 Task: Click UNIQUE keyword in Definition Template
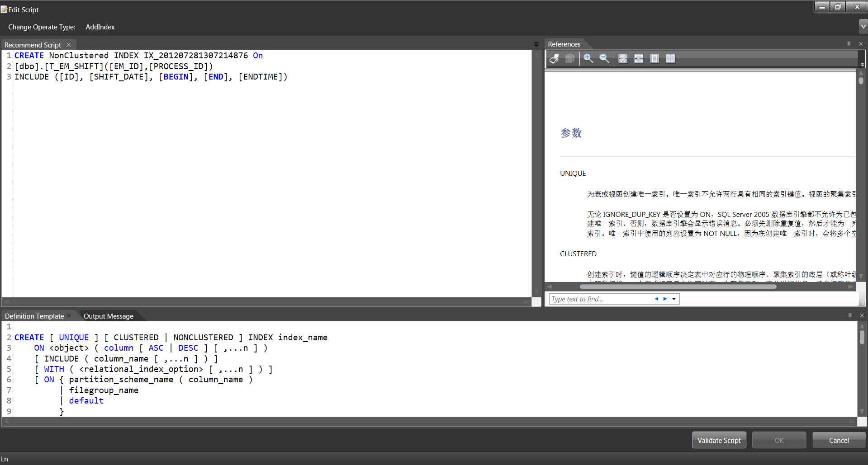coord(74,338)
